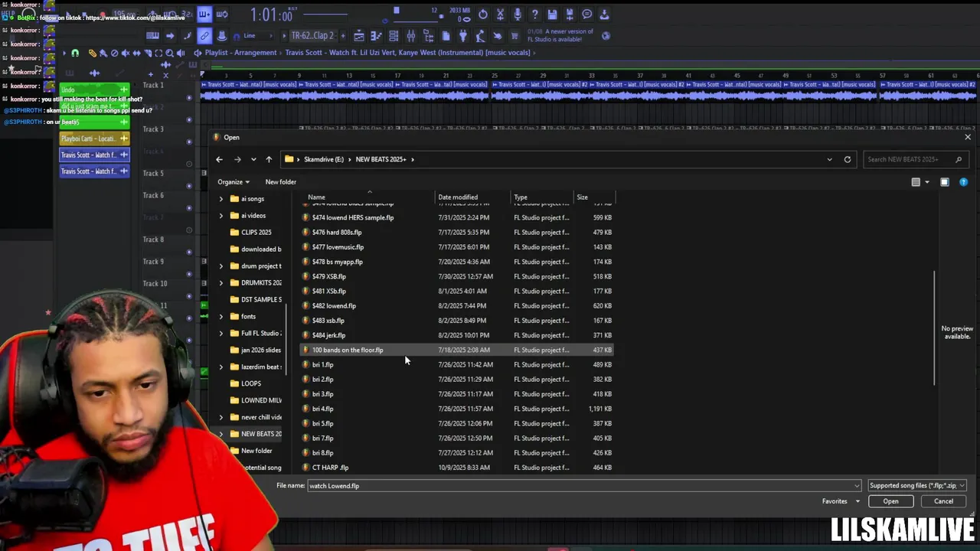The height and width of the screenshot is (551, 980).
Task: Open recent locations chevron dropdown
Action: coord(253,159)
